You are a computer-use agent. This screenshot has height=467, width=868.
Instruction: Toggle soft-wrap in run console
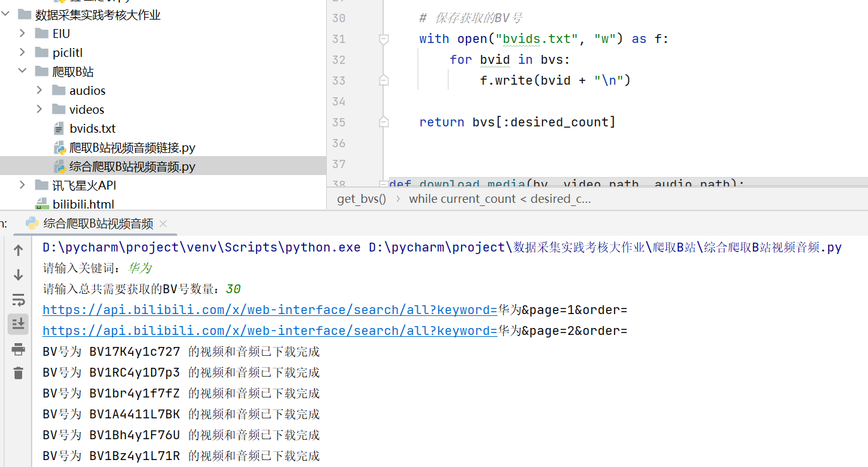pos(18,300)
